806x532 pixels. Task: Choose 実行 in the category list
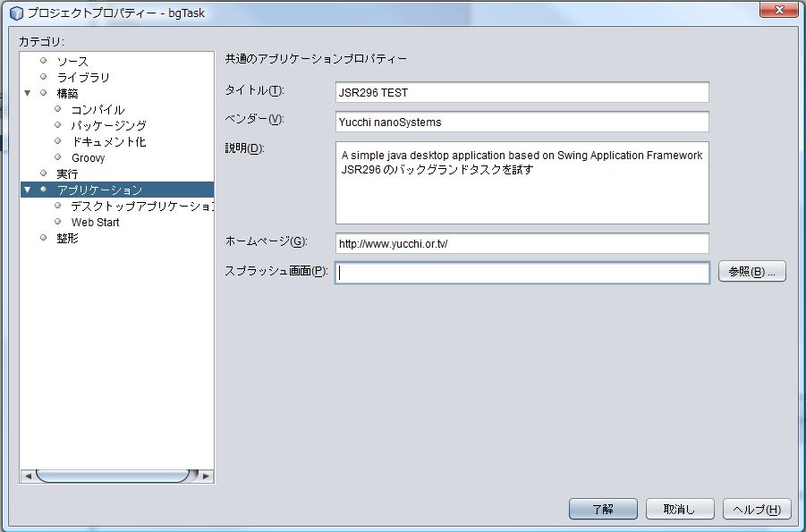tap(67, 173)
